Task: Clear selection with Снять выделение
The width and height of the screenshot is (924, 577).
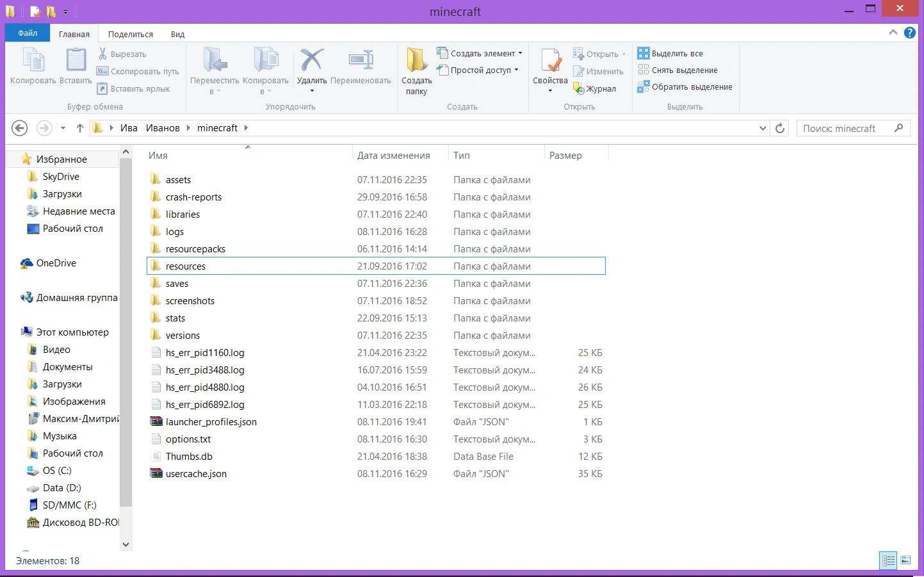Action: (x=677, y=70)
